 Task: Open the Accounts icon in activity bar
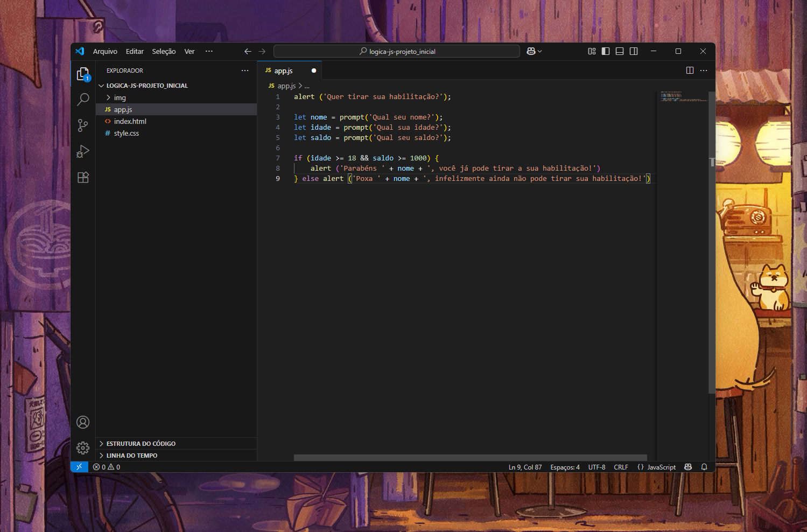(83, 422)
